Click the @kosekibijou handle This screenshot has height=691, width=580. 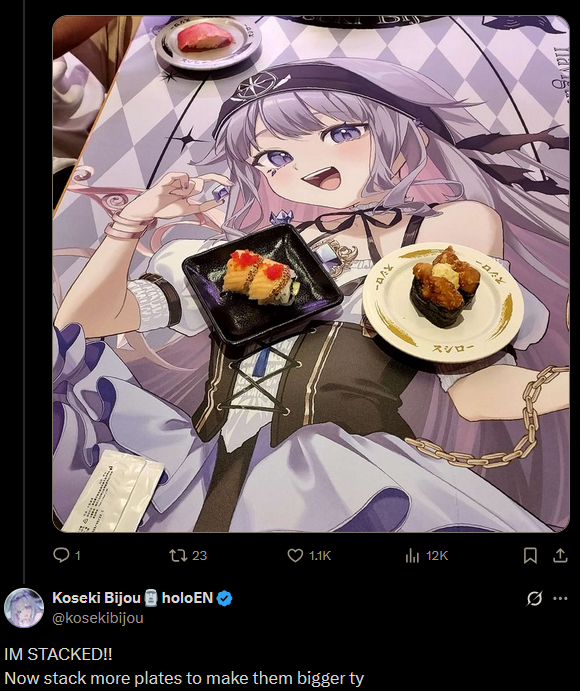[x=97, y=618]
